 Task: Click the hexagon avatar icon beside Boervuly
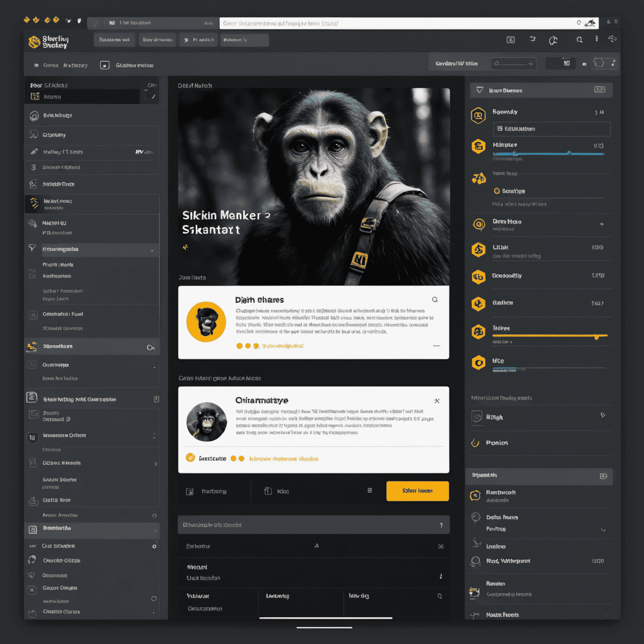pyautogui.click(x=478, y=115)
